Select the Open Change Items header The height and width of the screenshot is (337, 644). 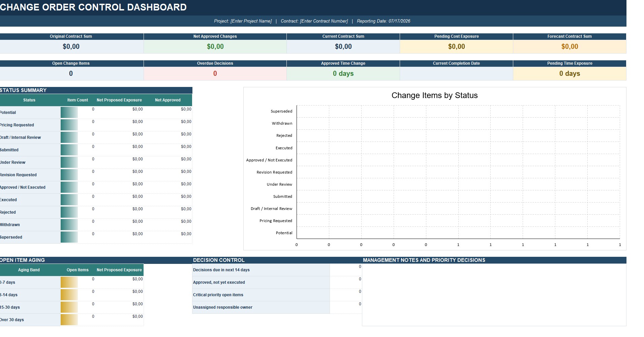[x=71, y=63]
